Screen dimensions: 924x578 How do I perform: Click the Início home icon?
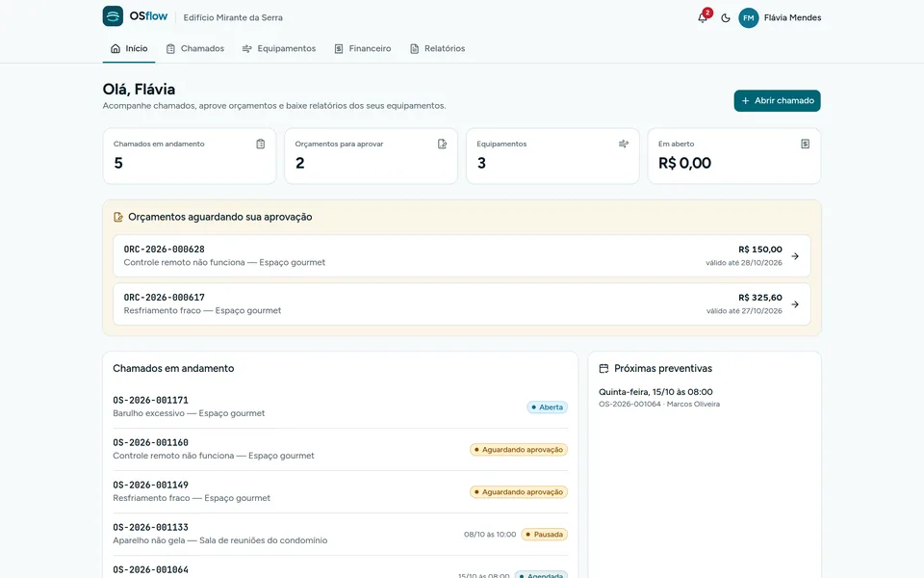point(115,48)
